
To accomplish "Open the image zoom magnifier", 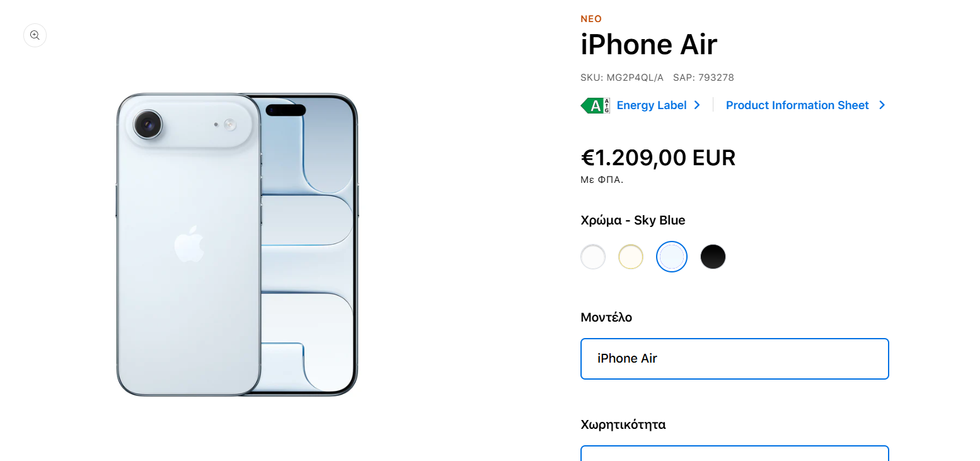I will 35,35.
